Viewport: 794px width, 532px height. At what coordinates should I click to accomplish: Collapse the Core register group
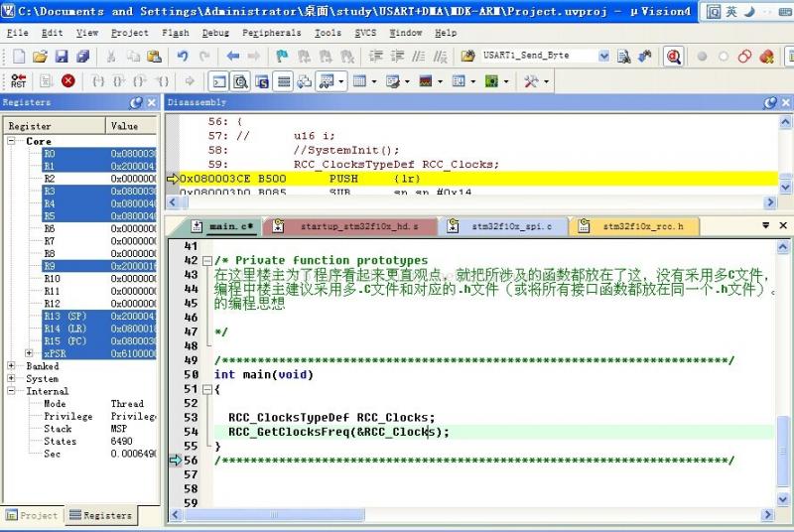point(12,142)
